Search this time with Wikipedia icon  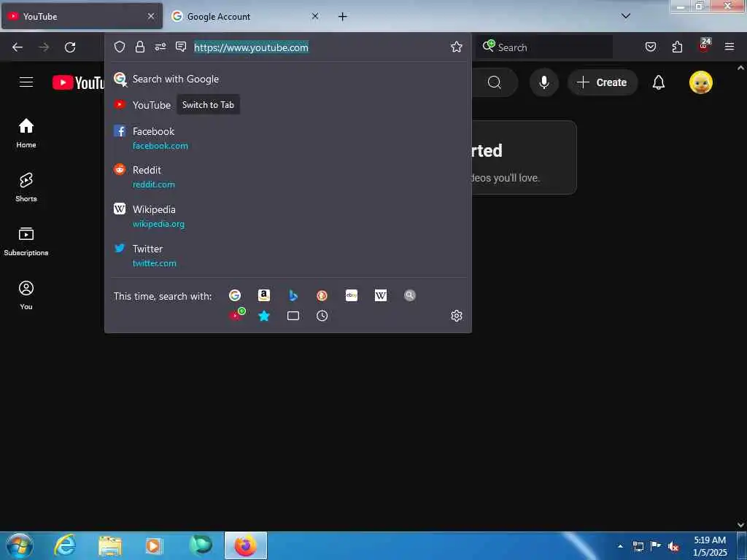pyautogui.click(x=381, y=295)
